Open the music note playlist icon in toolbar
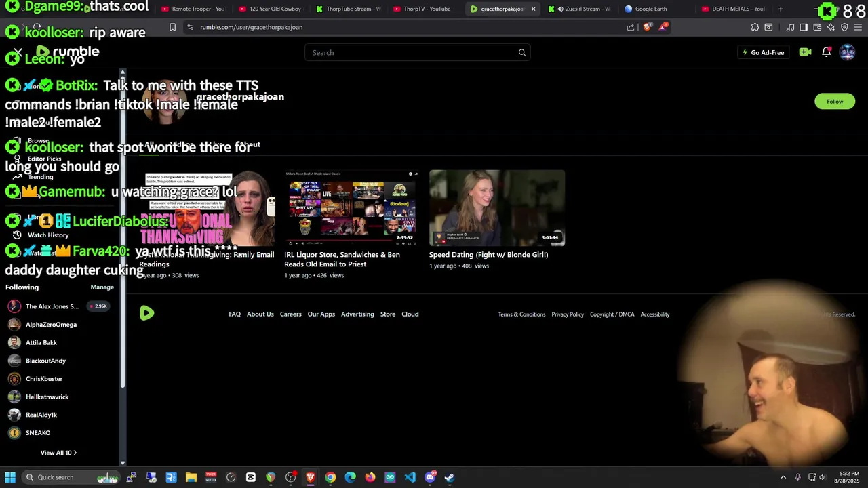Screen dimensions: 868x488 point(790,27)
